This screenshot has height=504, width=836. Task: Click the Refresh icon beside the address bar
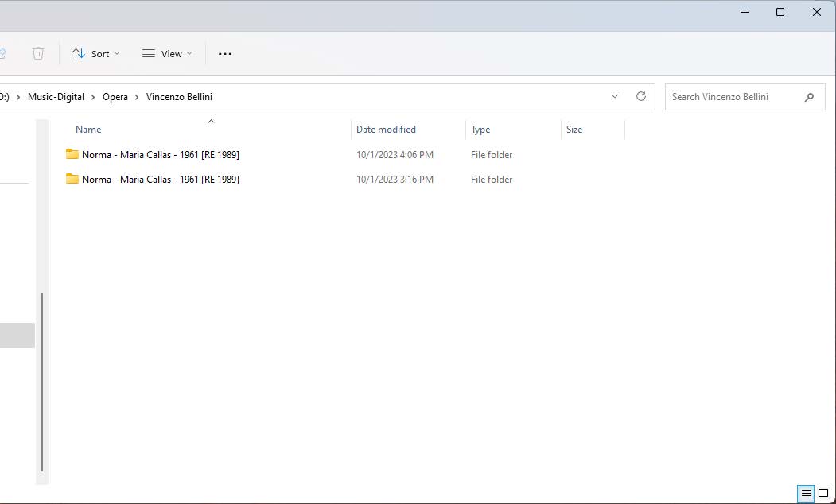[641, 96]
